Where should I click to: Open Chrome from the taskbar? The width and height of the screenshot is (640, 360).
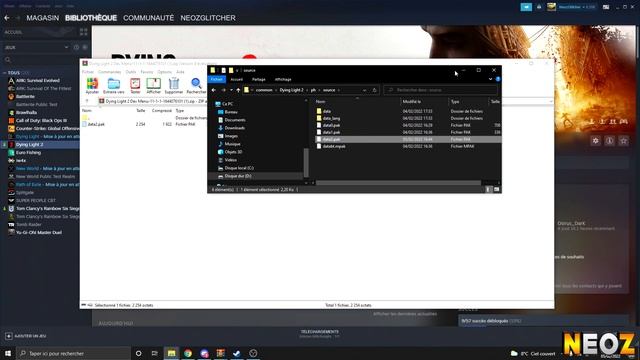(x=188, y=353)
